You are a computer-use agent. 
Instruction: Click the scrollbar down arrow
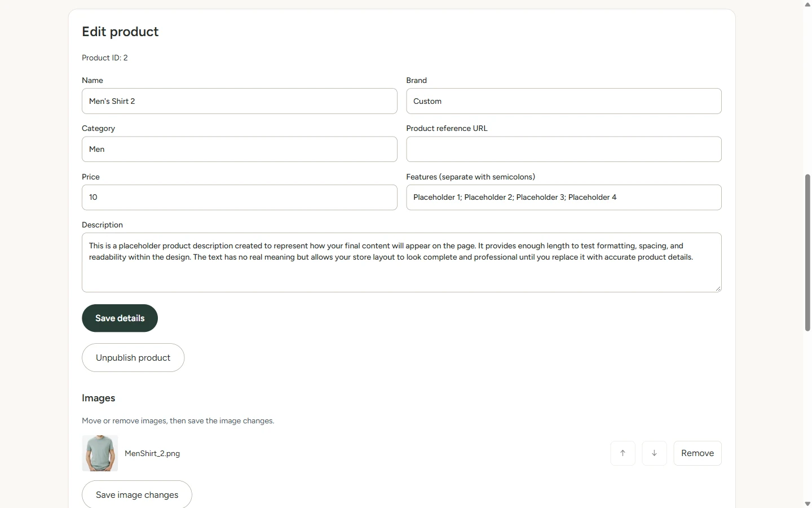(807, 503)
